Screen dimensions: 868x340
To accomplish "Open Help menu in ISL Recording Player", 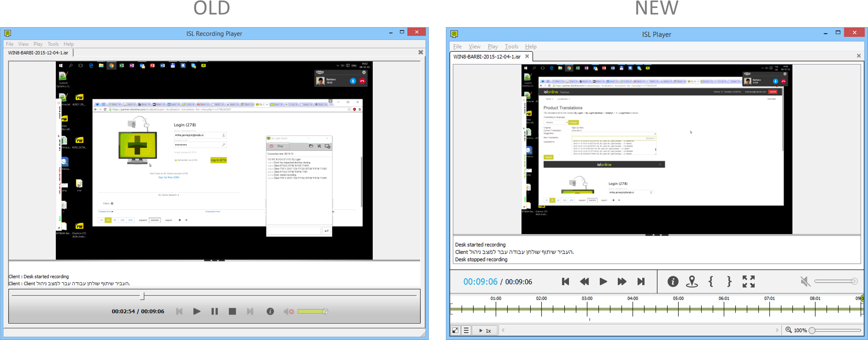I will [68, 44].
